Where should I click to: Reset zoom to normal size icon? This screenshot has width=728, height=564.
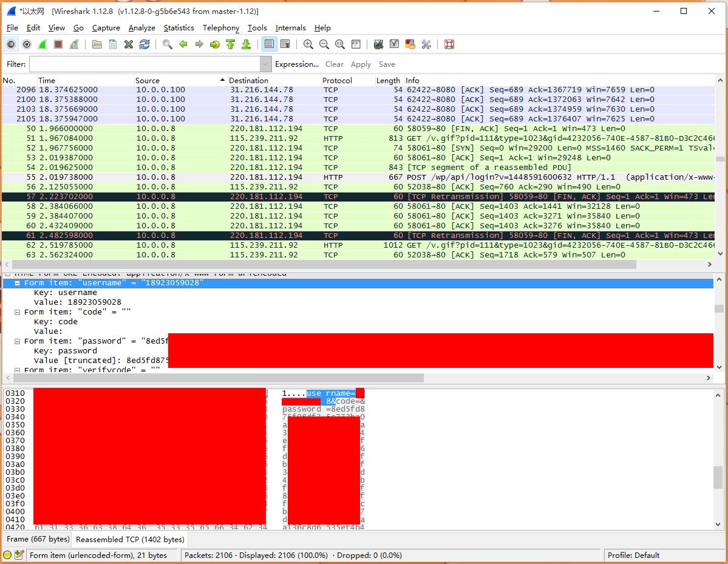(x=340, y=44)
